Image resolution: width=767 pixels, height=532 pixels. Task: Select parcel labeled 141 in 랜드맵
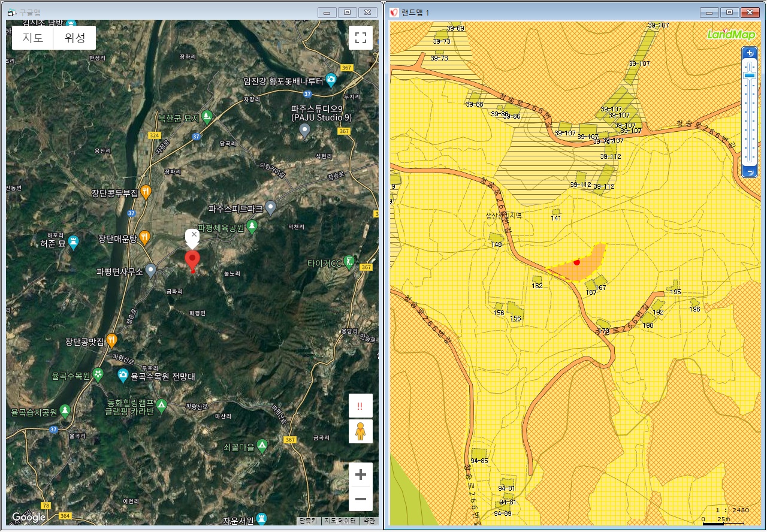click(x=555, y=213)
